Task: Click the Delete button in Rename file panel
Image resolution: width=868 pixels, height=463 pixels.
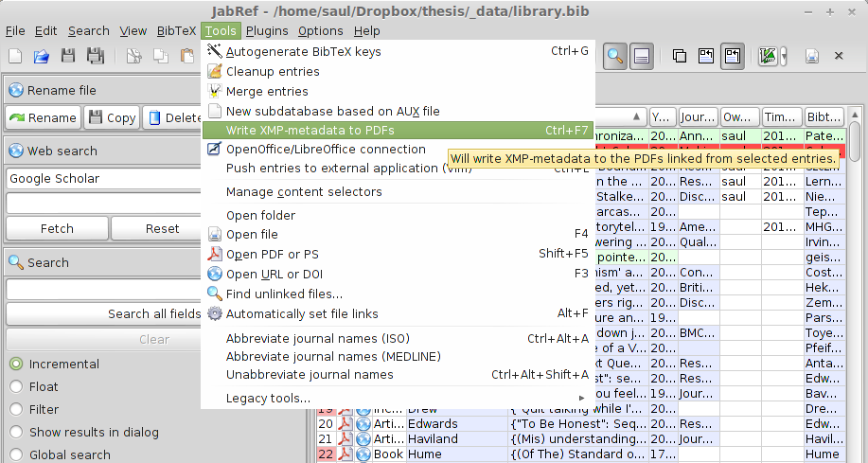Action: (172, 118)
